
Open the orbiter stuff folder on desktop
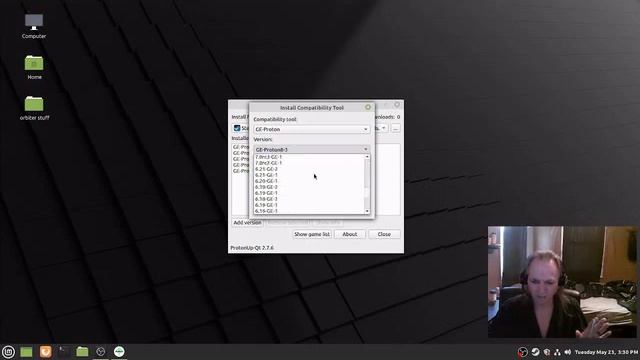(34, 108)
